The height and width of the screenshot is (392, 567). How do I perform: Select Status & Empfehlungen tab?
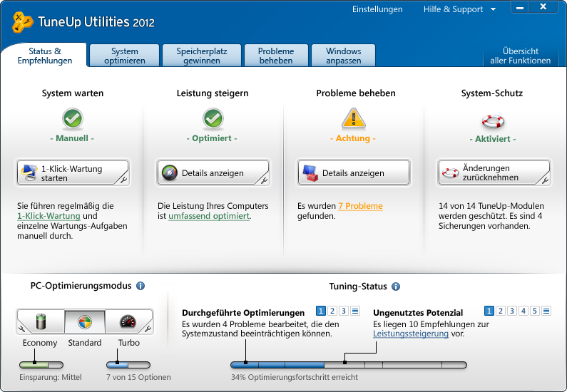click(44, 56)
